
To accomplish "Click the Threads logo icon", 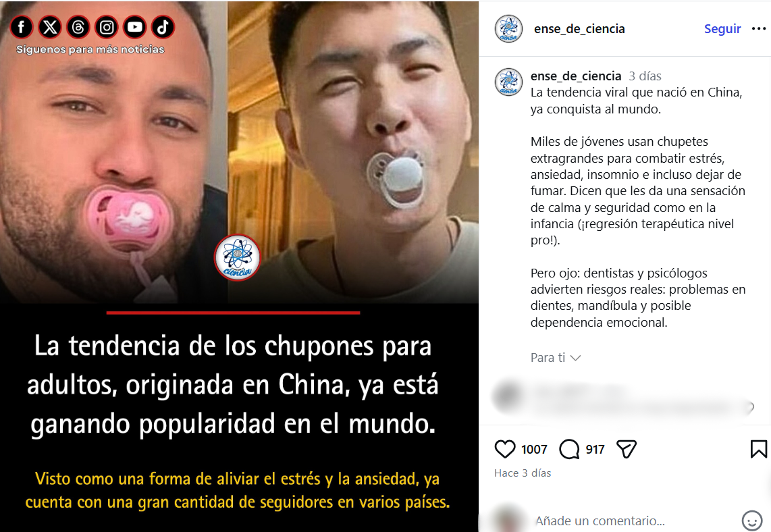I will [78, 27].
